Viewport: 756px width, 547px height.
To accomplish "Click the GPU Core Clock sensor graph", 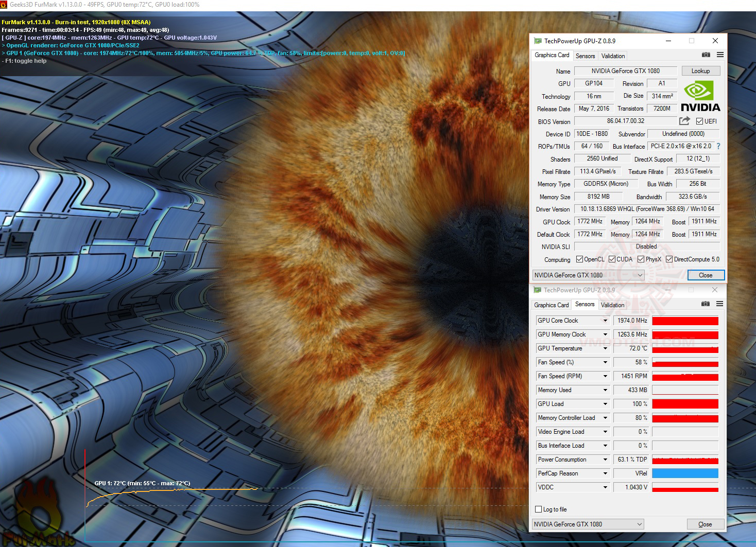I will 685,321.
